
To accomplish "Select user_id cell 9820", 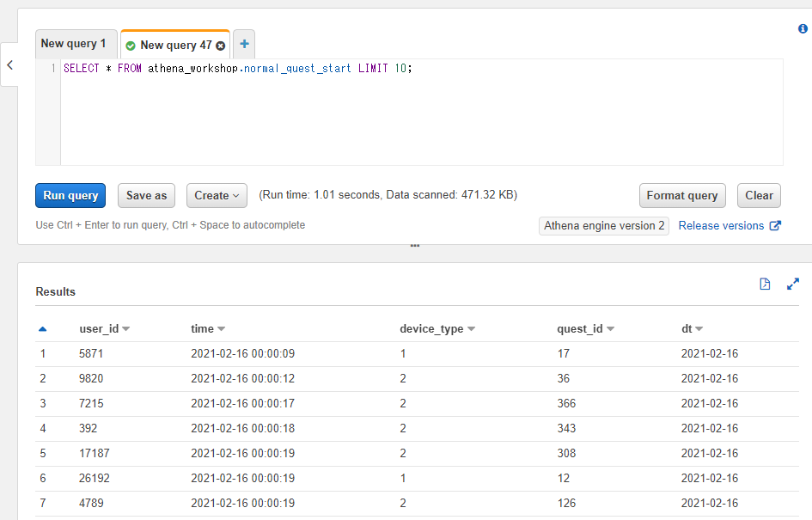I will point(91,378).
